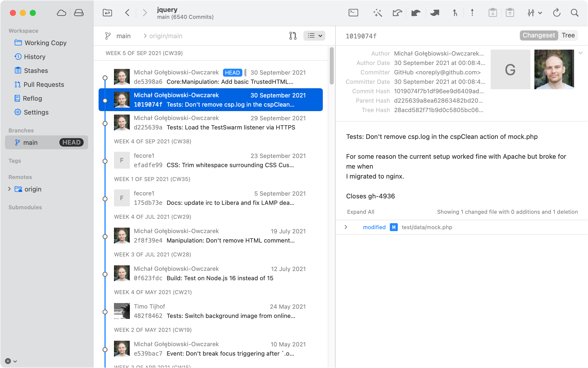Select the Changeset view toggle

539,35
